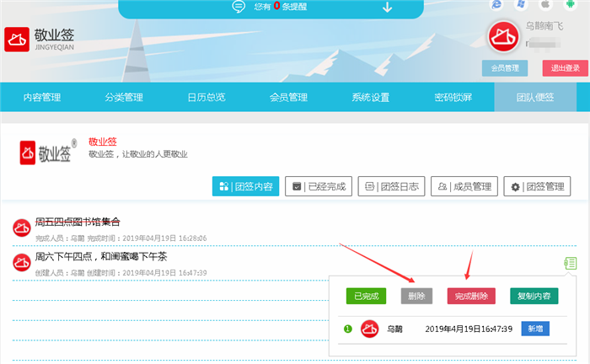Image resolution: width=590 pixels, height=364 pixels.
Task: Click the green number 1 badge
Action: coord(347,329)
